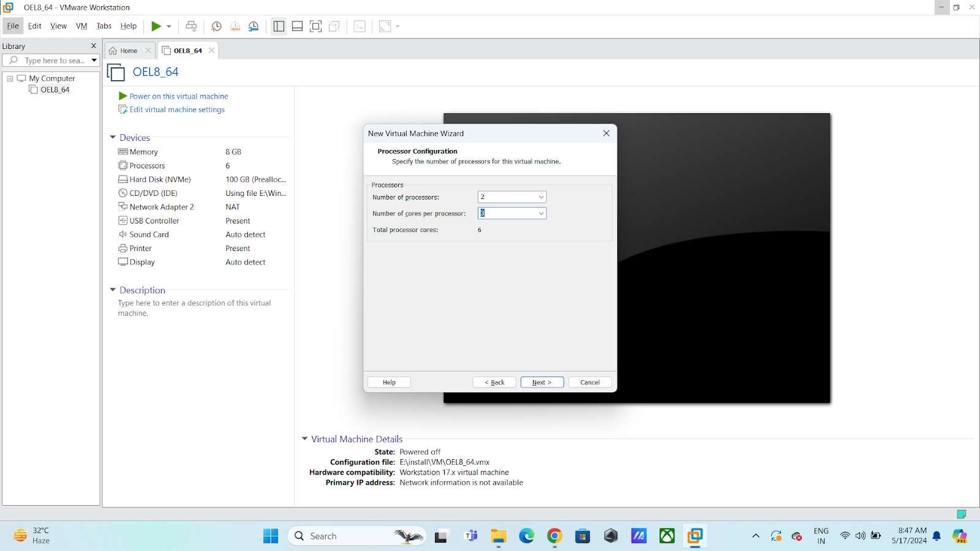Open the Tabs menu

coord(104,26)
